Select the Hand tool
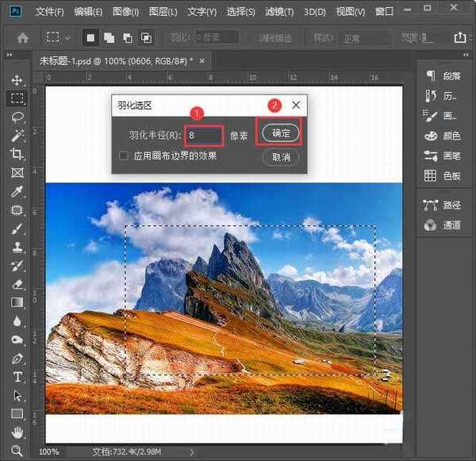The height and width of the screenshot is (461, 476). (x=17, y=432)
